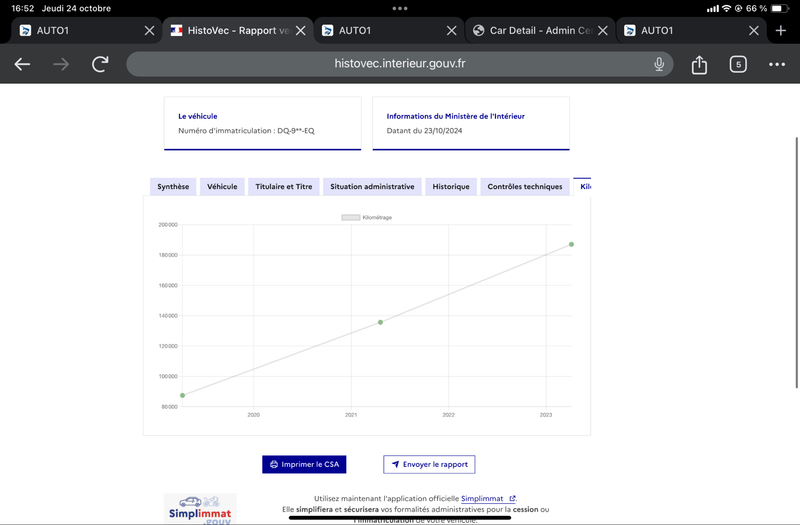Screen dimensions: 800x525
Task: Open the Synthèse tab
Action: tap(173, 187)
